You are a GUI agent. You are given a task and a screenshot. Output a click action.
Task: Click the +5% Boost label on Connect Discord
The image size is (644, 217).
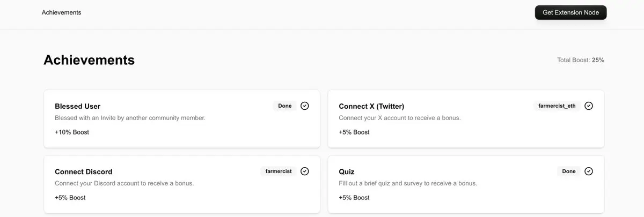(x=70, y=198)
